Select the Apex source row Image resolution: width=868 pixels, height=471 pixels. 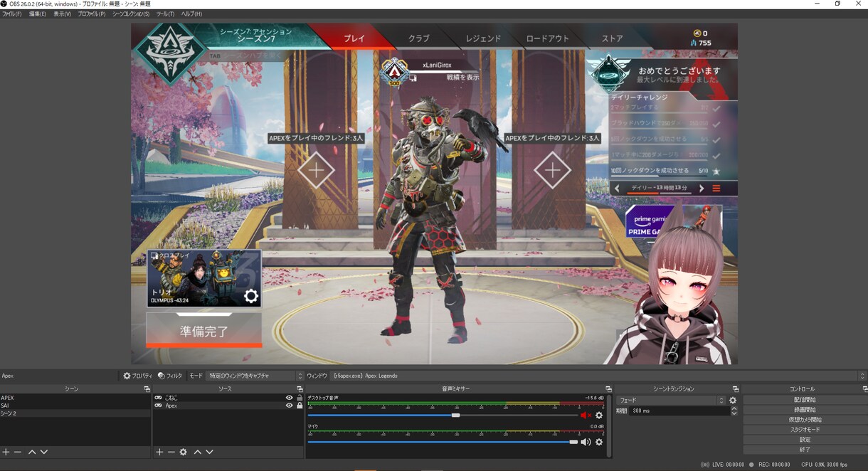pyautogui.click(x=229, y=406)
